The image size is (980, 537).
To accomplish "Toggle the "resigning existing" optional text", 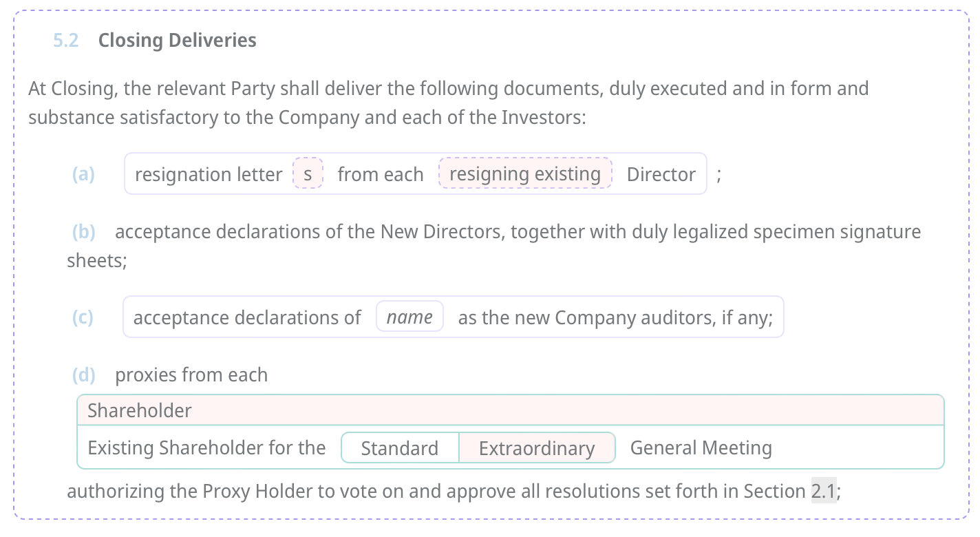I will (x=524, y=174).
